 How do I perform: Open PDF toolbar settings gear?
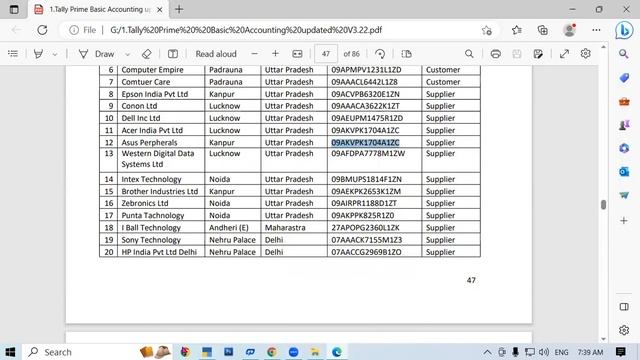[x=586, y=53]
